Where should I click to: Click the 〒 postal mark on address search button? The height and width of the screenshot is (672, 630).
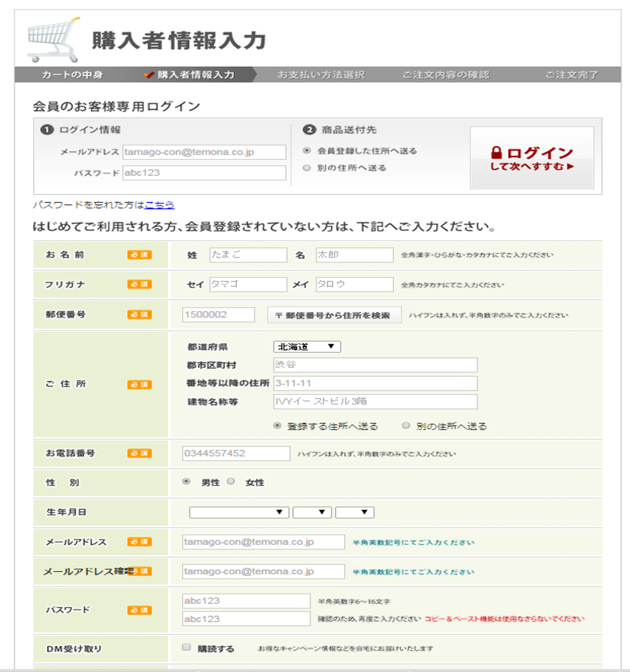(x=281, y=315)
